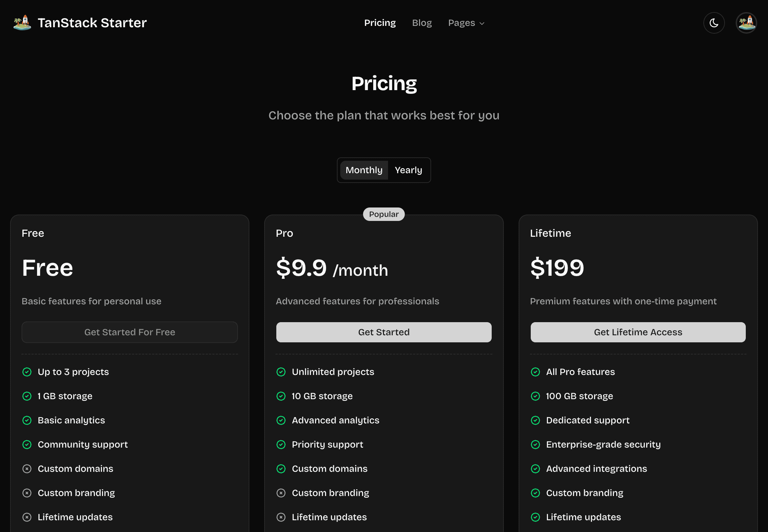Click the X icon beside Custom domains in Free plan
This screenshot has width=768, height=532.
click(x=27, y=469)
